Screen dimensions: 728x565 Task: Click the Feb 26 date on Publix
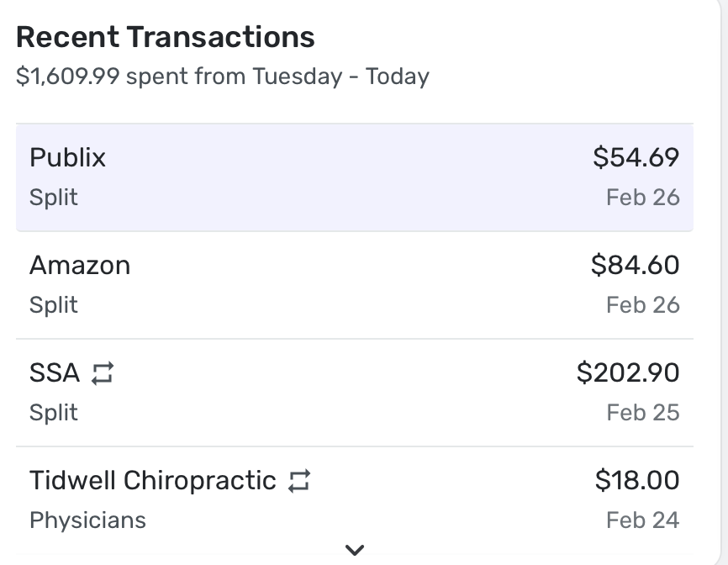[642, 198]
